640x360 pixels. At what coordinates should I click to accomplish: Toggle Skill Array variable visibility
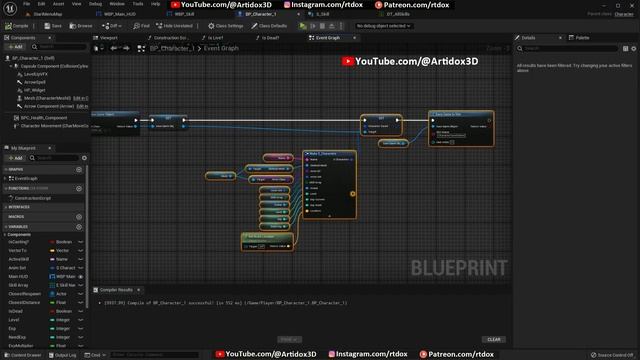pos(80,285)
